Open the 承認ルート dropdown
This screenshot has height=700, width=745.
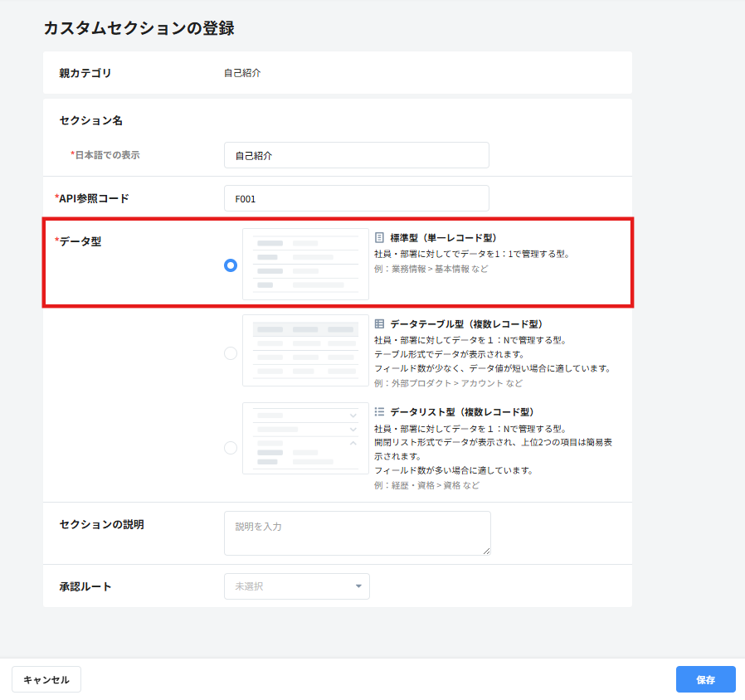pyautogui.click(x=297, y=586)
